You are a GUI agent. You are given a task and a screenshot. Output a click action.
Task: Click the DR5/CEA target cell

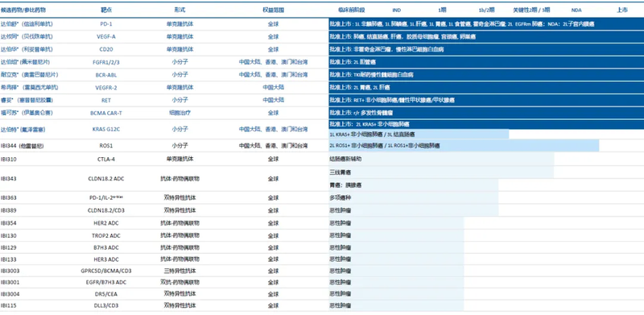click(106, 294)
